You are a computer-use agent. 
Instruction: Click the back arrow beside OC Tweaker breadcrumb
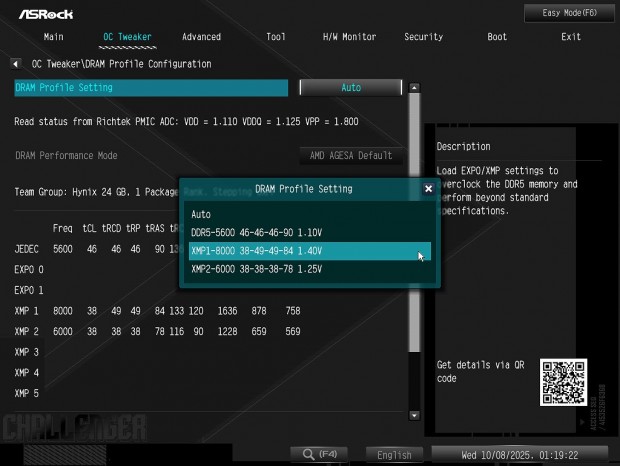[15, 64]
